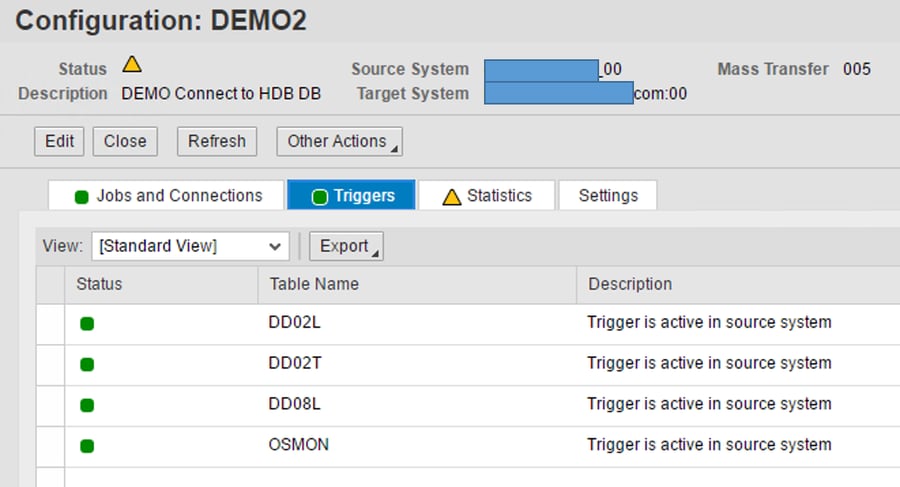Screen dimensions: 900x487
Task: Open the Other Actions dropdown
Action: 339,141
